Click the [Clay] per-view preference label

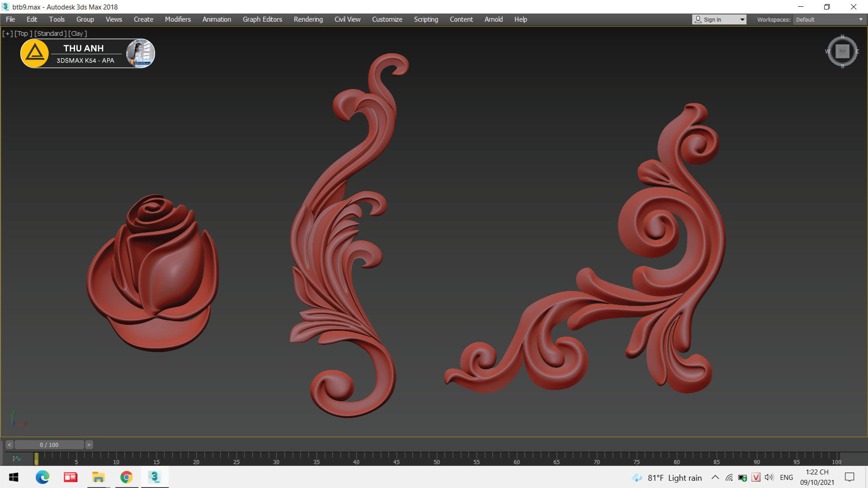[77, 33]
